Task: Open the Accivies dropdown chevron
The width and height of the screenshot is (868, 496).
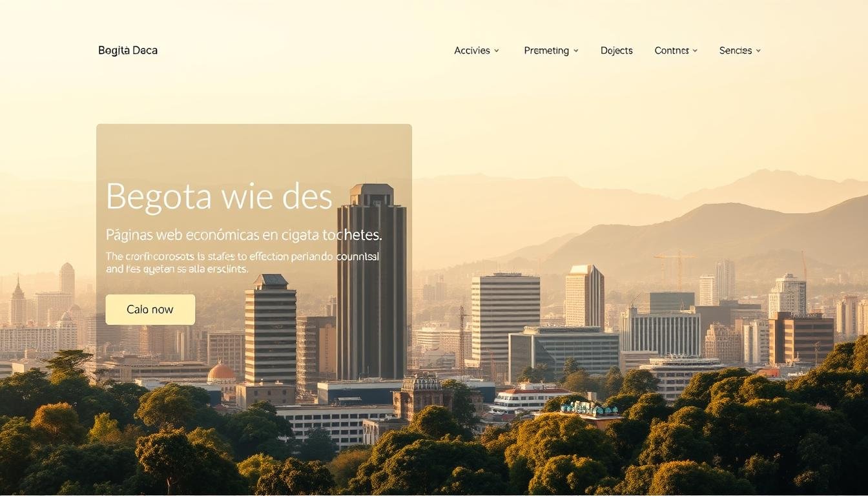Action: click(x=497, y=50)
